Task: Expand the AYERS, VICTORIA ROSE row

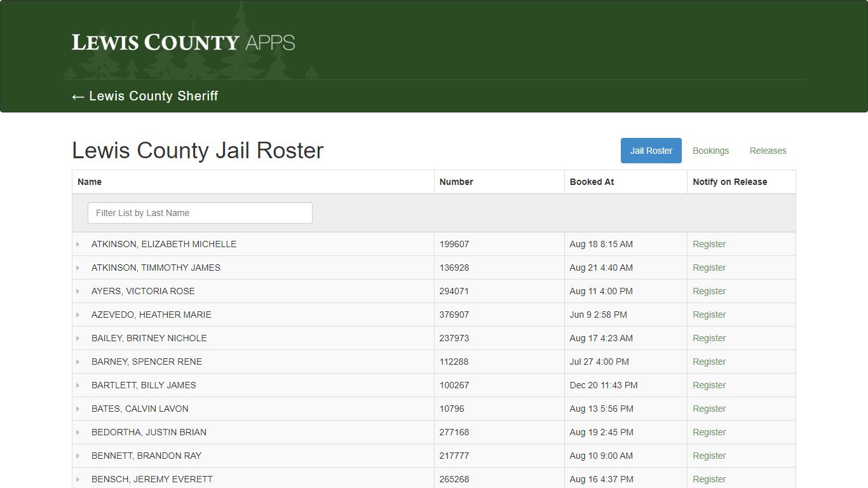Action: [78, 291]
